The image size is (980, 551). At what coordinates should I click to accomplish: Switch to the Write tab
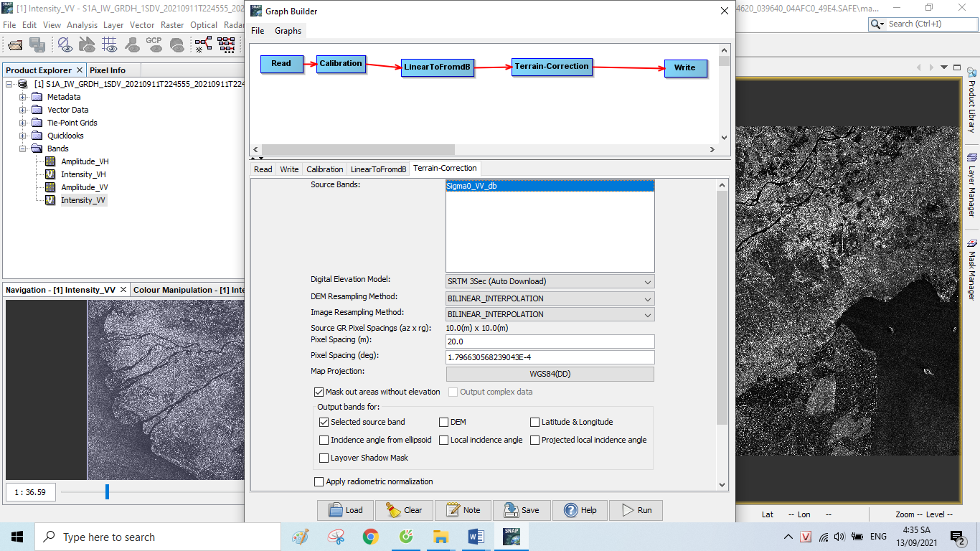point(289,169)
